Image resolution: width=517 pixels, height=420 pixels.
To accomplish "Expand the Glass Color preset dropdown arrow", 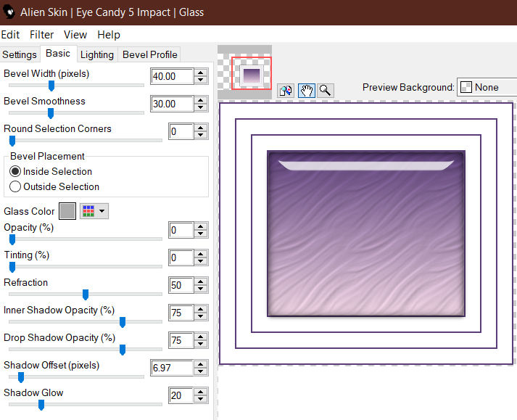I will coord(102,211).
